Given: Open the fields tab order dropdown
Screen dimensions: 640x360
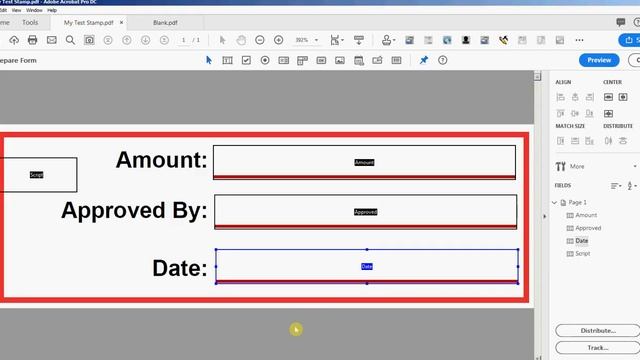Looking at the screenshot, I should (x=616, y=186).
